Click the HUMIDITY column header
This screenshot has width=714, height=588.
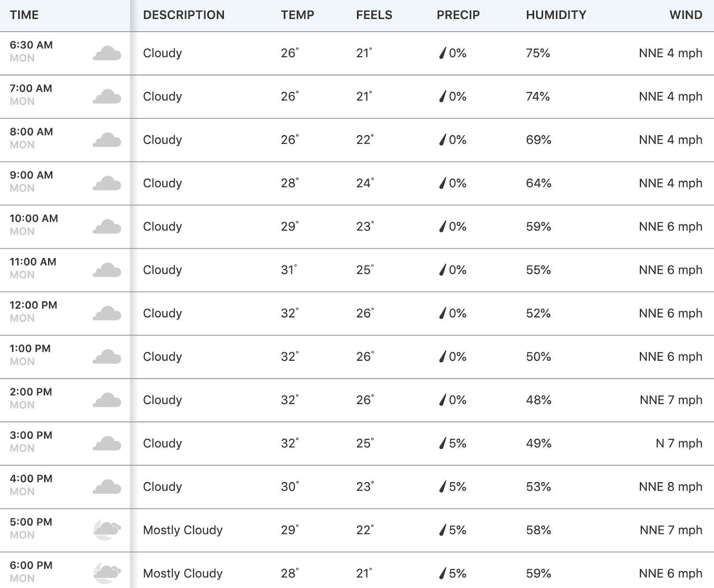(556, 15)
